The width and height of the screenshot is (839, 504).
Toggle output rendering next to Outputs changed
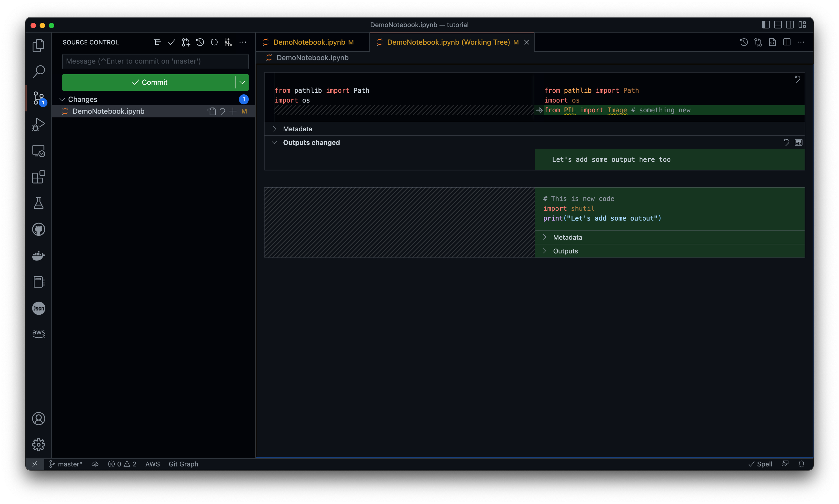pos(799,142)
